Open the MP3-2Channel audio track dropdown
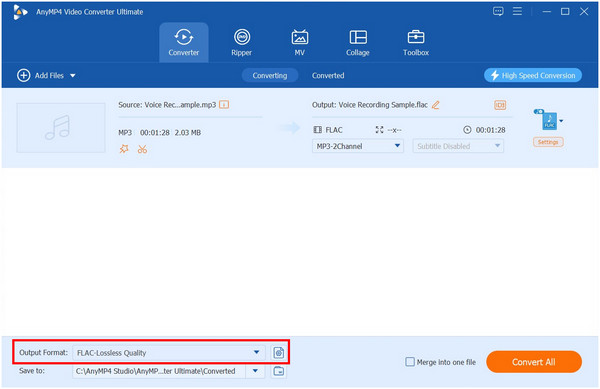The width and height of the screenshot is (600, 389). coord(358,146)
